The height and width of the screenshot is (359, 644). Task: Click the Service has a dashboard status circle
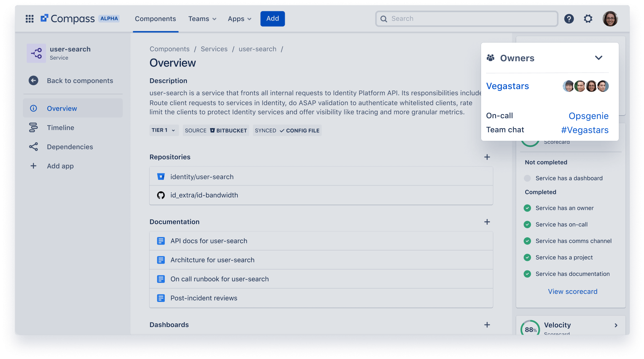527,178
